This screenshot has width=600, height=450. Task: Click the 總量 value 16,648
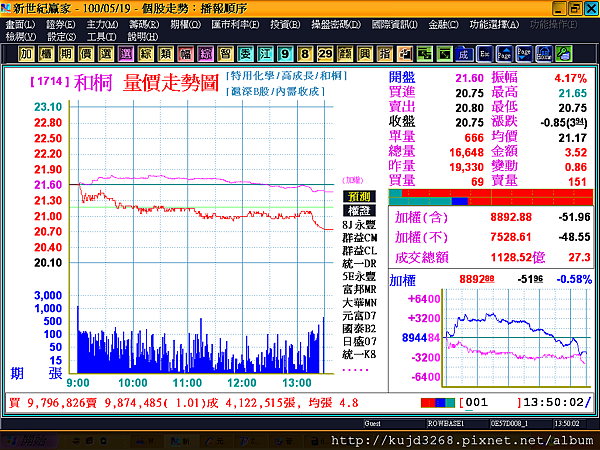point(466,153)
